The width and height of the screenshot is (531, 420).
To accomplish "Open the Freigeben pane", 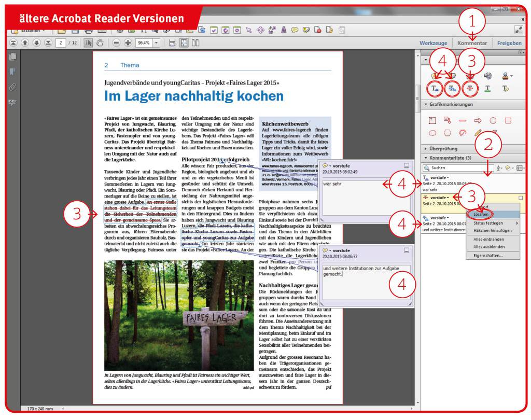I will pyautogui.click(x=509, y=43).
